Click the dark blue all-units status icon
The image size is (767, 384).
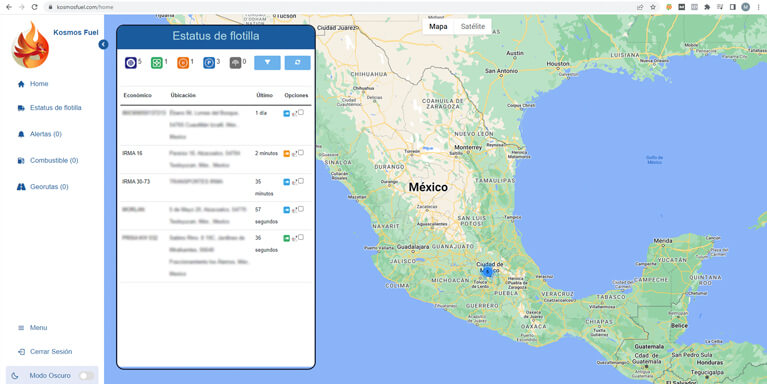131,63
